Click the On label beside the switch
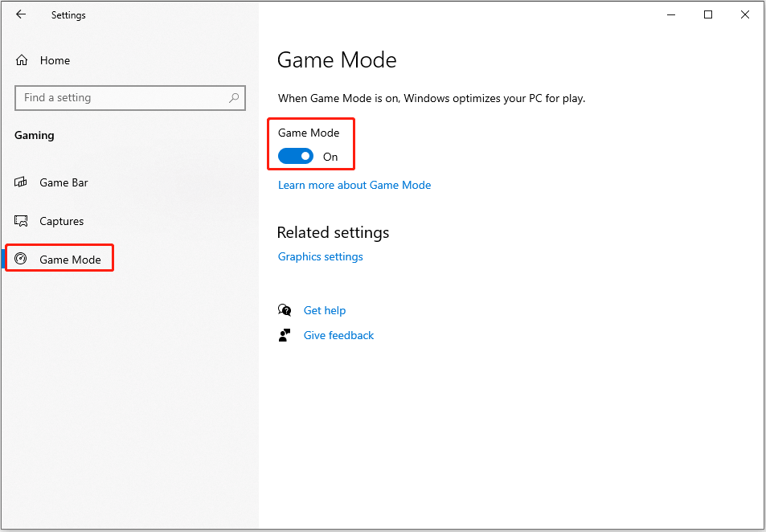Image resolution: width=766 pixels, height=532 pixels. [330, 157]
